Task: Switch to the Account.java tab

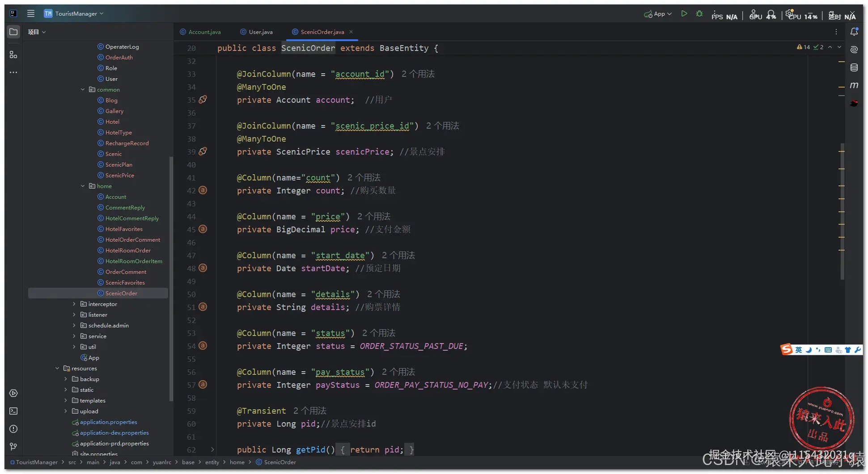Action: click(x=200, y=32)
